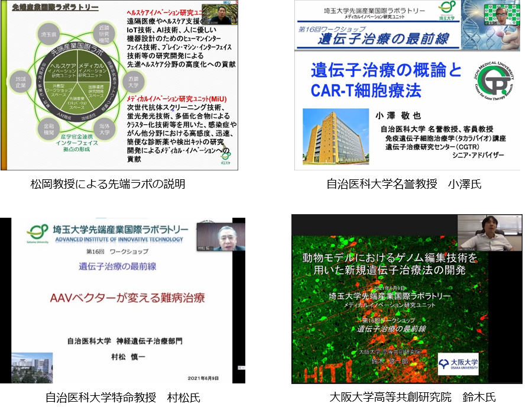Click Muramatsu's webcam thumbnail on AAV slide
The image size is (532, 413).
[221, 237]
